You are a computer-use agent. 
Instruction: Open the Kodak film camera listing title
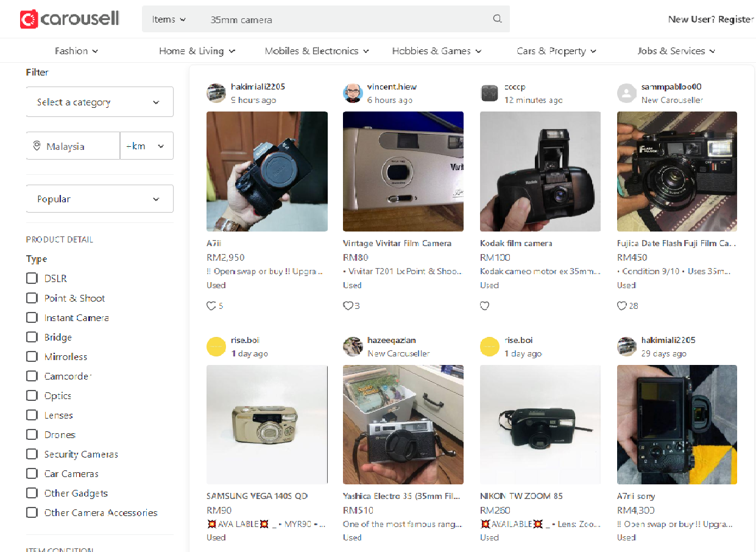point(516,243)
